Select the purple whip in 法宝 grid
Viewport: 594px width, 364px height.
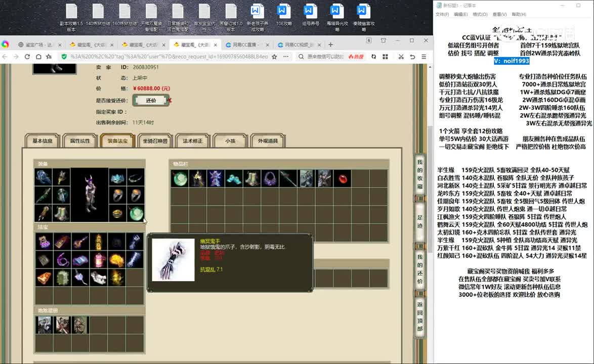click(62, 260)
